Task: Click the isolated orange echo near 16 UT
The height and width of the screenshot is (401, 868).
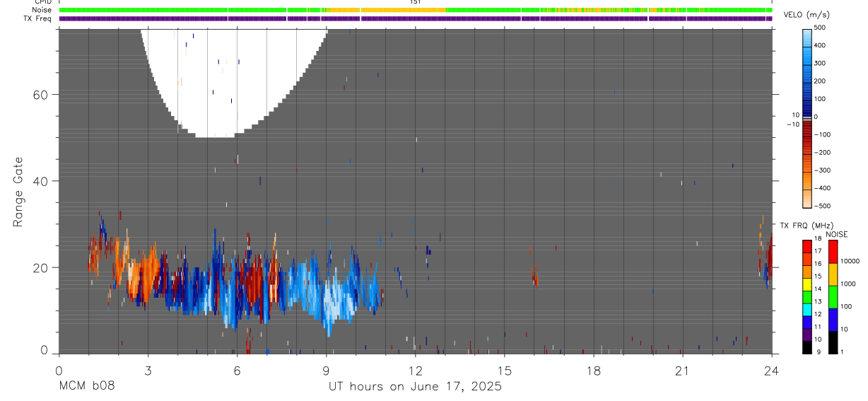Action: click(535, 274)
